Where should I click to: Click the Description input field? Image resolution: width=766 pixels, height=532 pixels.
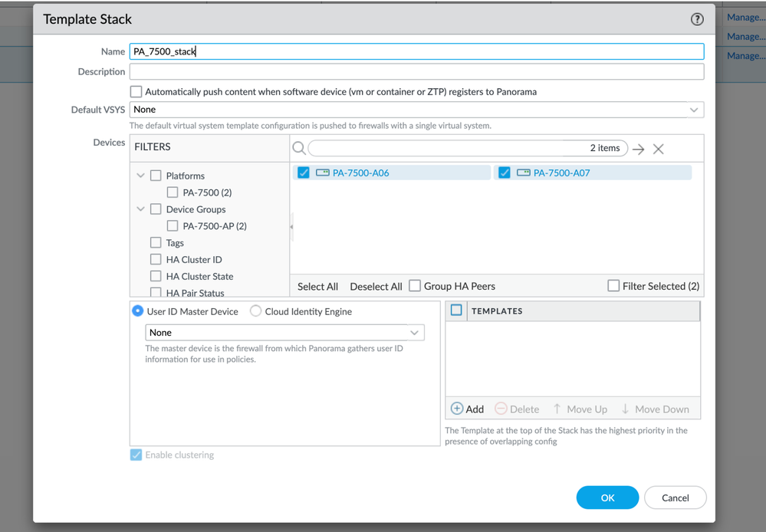pos(416,71)
